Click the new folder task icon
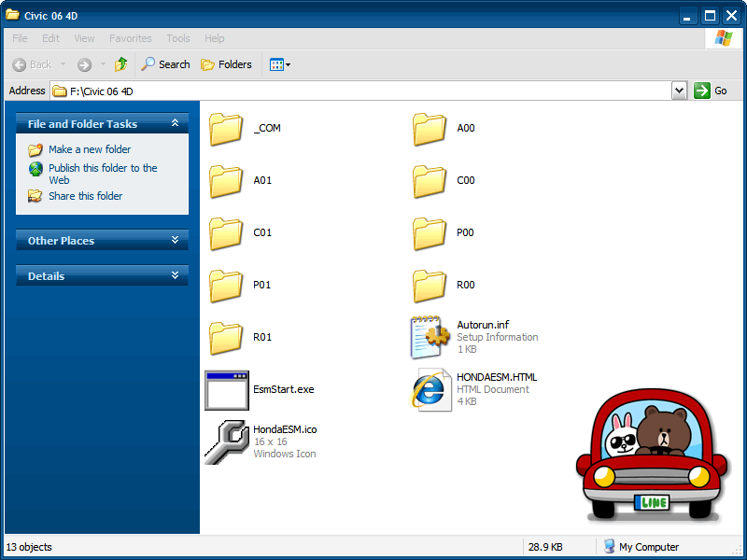747x560 pixels. [35, 150]
